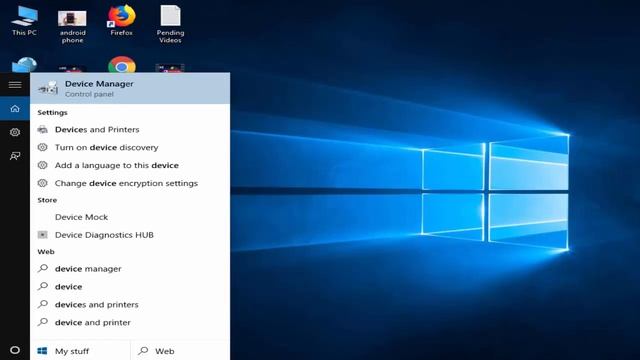640x360 pixels.
Task: Click the Device Diagnostics HUB app icon
Action: tap(42, 235)
